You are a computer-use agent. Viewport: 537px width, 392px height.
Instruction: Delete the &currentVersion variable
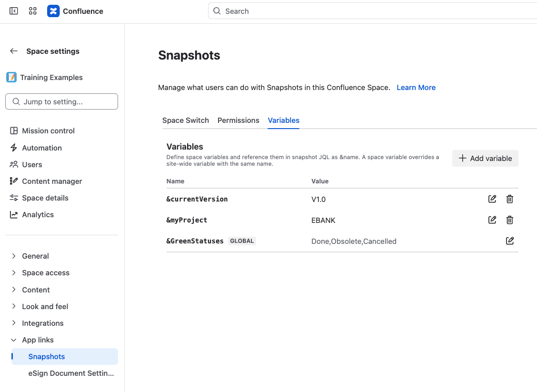click(509, 199)
